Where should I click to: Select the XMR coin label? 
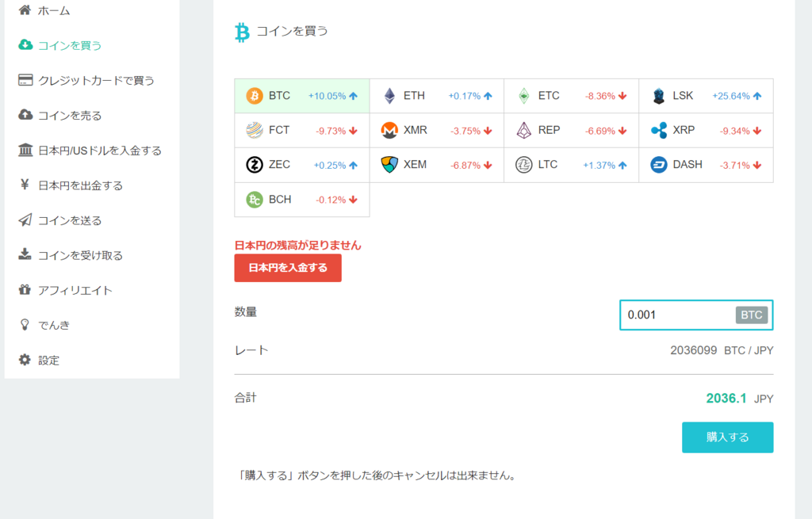[416, 131]
